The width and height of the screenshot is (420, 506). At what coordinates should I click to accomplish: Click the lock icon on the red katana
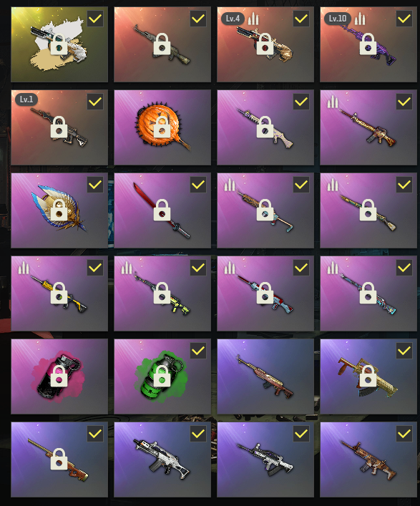162,210
